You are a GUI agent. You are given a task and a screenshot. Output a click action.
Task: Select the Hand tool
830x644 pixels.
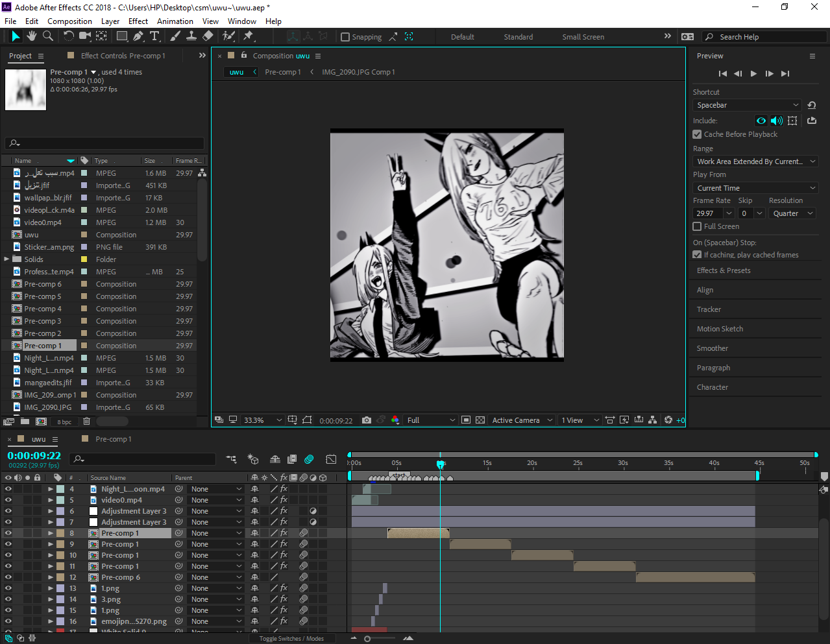point(32,36)
